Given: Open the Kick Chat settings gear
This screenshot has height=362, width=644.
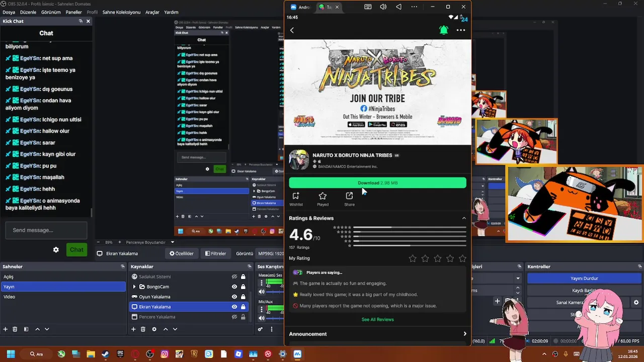Looking at the screenshot, I should (56, 249).
